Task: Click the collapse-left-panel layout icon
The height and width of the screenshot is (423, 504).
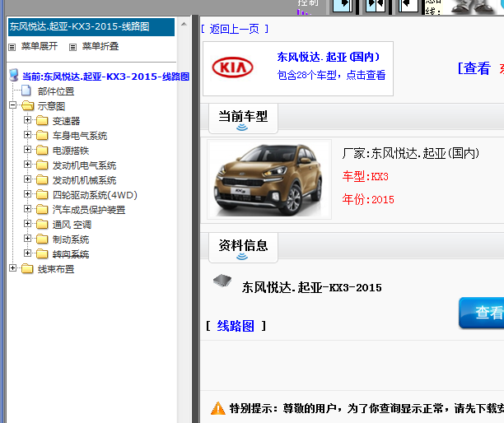Action: (x=408, y=6)
